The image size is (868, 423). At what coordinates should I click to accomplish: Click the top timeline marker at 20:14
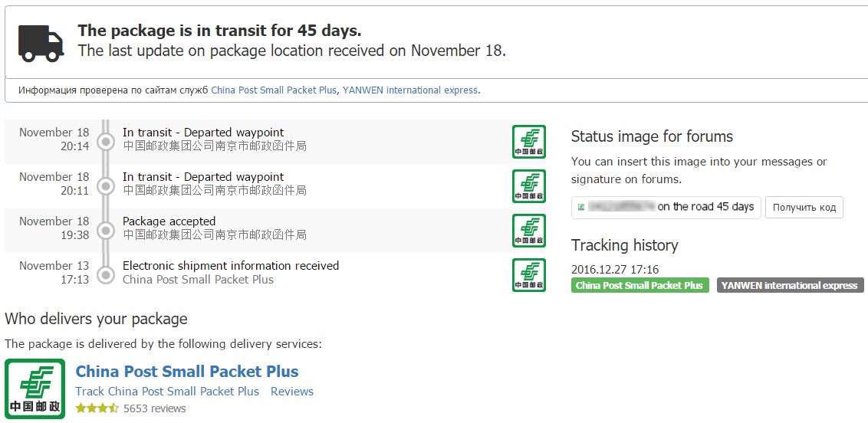(x=105, y=139)
